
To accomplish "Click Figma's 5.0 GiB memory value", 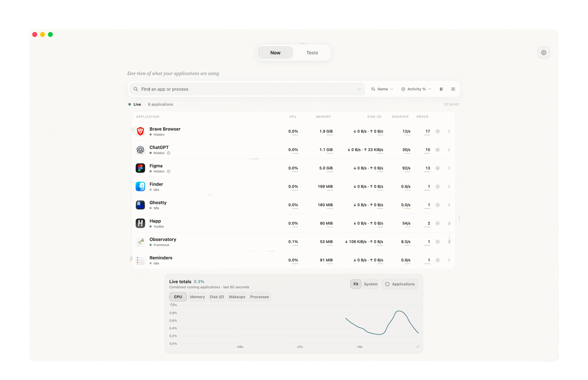I will [x=326, y=168].
